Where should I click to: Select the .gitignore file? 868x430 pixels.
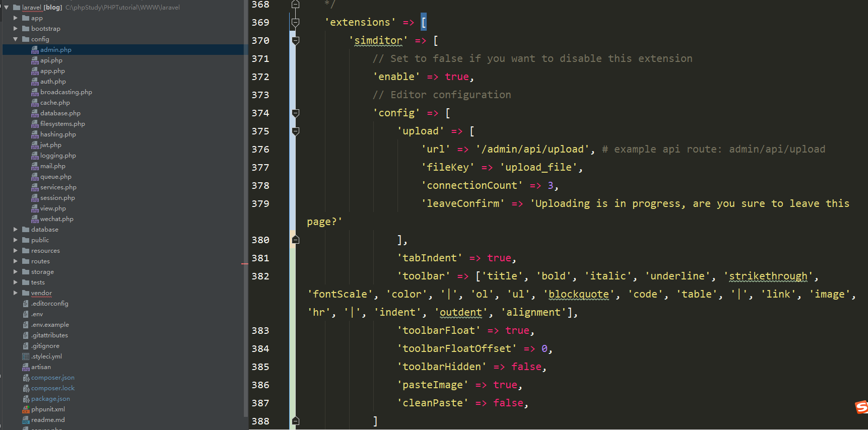tap(45, 345)
